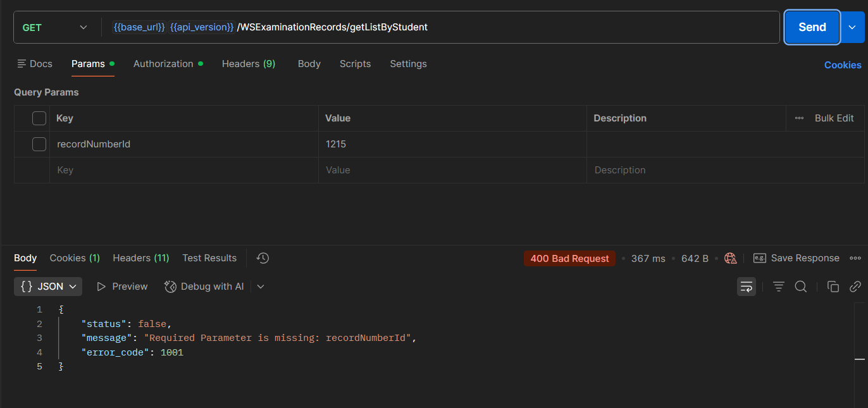Image resolution: width=868 pixels, height=408 pixels.
Task: Click the response scrollbar marker at right
Action: click(x=859, y=359)
